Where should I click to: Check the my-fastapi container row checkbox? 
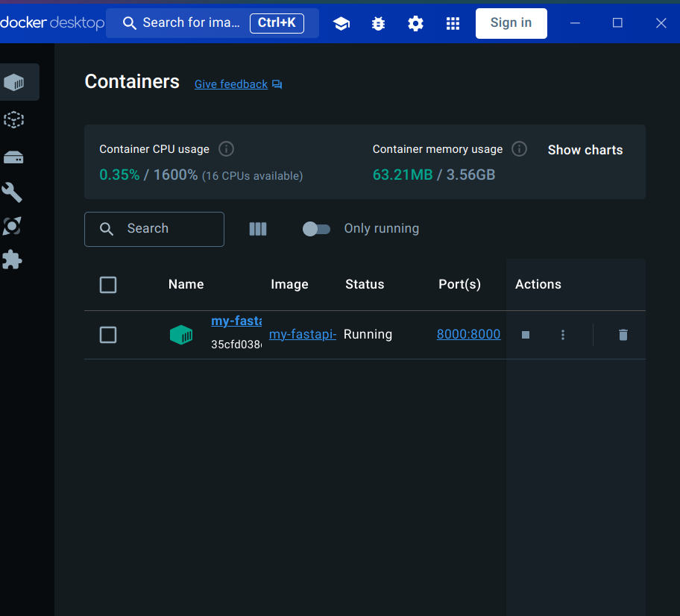tap(107, 335)
